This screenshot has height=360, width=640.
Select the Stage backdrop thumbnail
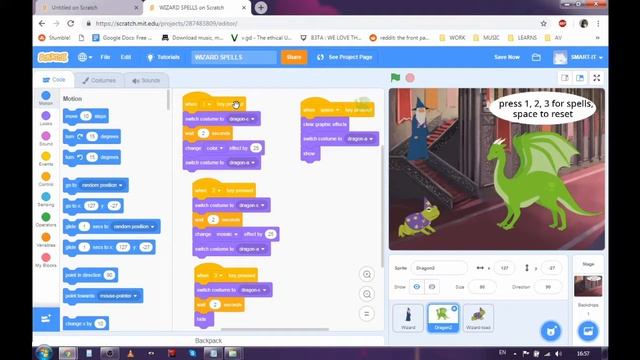click(x=588, y=286)
